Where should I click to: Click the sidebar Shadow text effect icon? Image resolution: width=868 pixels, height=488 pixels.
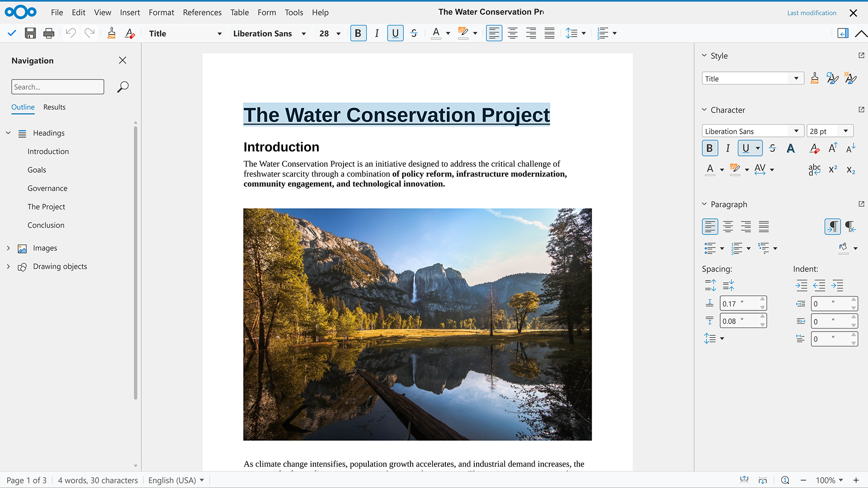tap(790, 148)
